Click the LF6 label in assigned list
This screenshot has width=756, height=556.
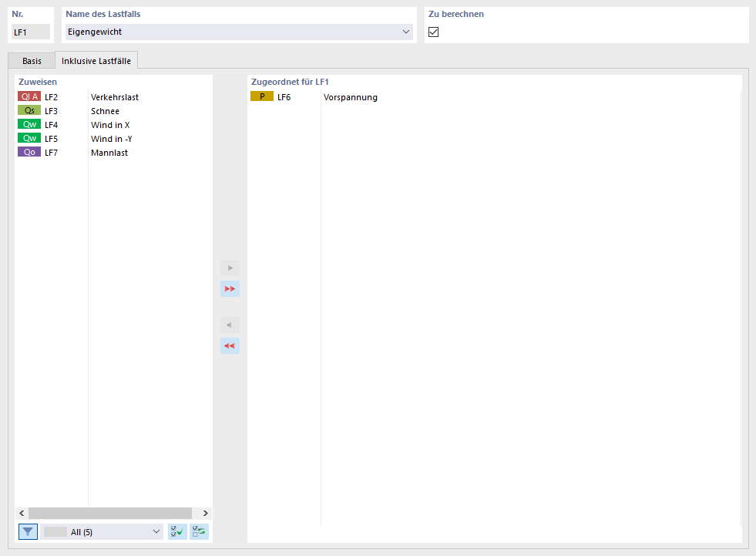(x=284, y=97)
